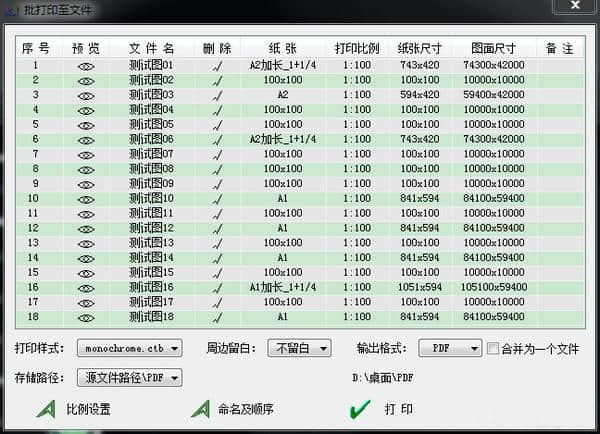Select file name 测试图17
Image resolution: width=600 pixels, height=434 pixels.
(151, 302)
